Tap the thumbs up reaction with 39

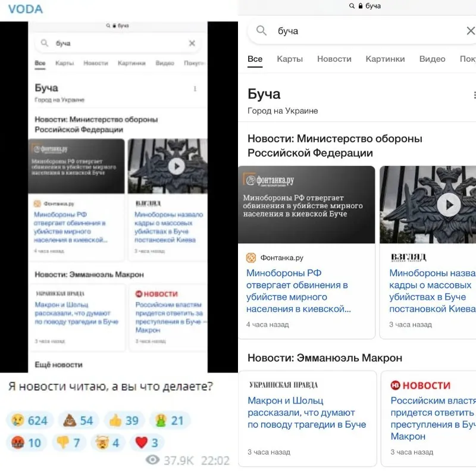124,421
